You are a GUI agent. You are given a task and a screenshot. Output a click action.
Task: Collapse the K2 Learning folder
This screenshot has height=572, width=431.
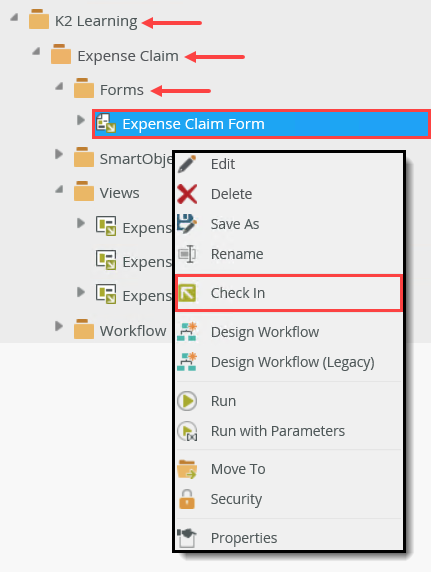click(15, 17)
